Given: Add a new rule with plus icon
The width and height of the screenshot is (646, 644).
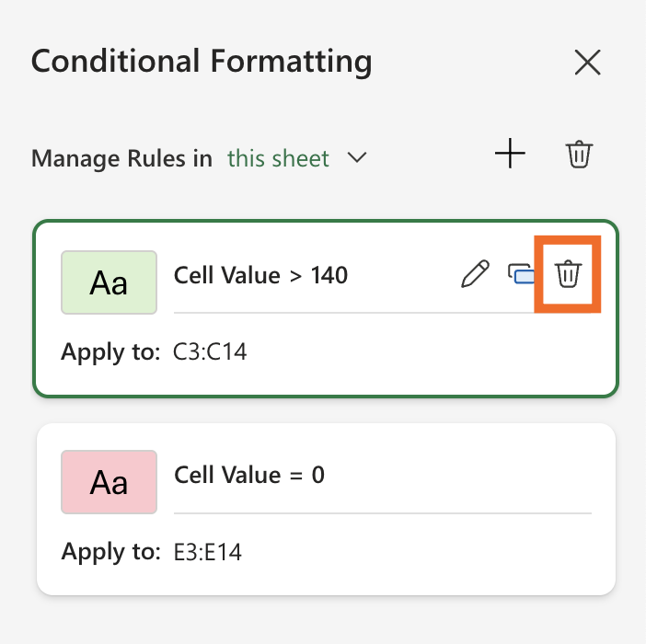Looking at the screenshot, I should pyautogui.click(x=510, y=153).
